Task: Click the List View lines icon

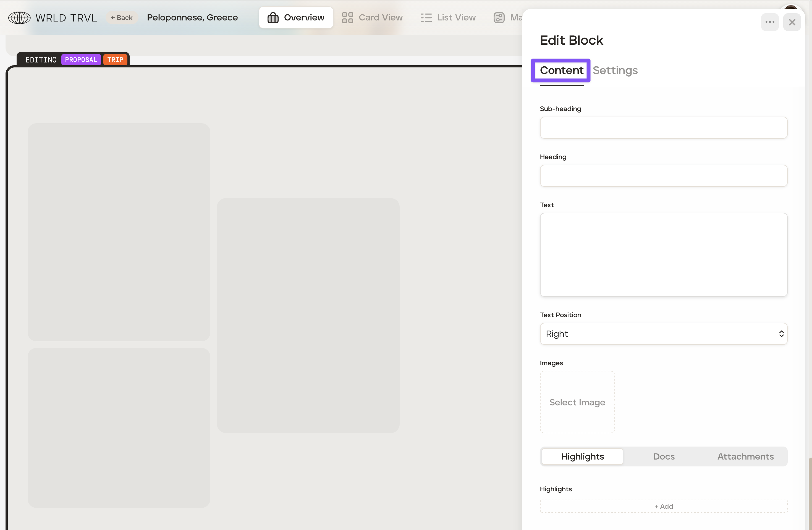Action: [x=426, y=18]
